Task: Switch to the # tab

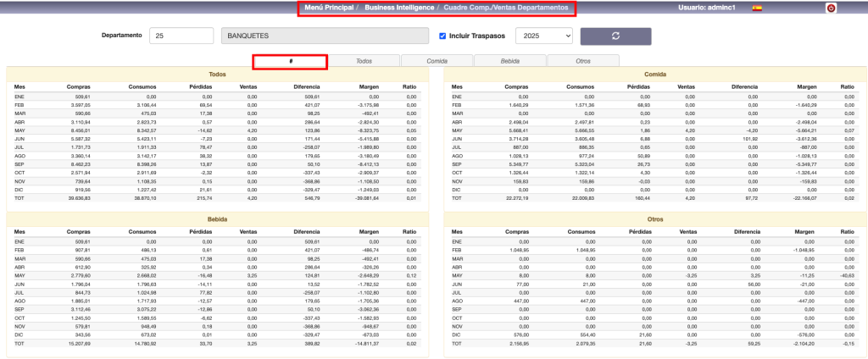Action: pos(291,61)
